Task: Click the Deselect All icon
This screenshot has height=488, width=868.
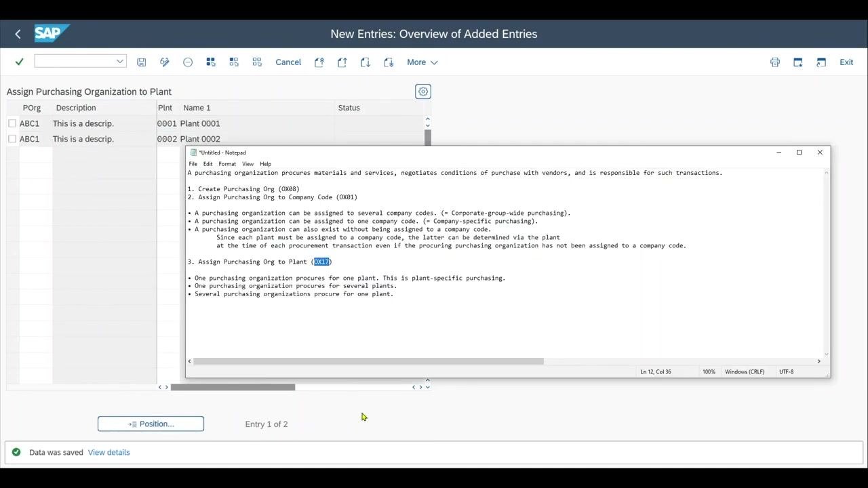Action: (257, 62)
